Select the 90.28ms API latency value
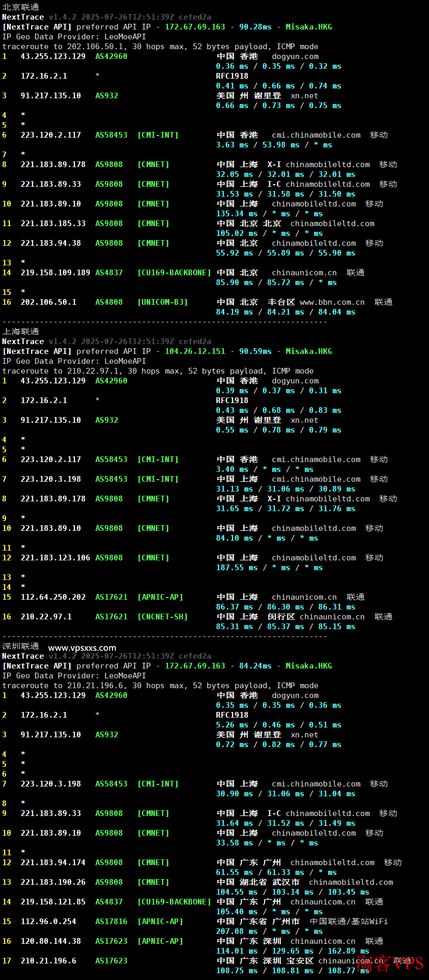Screen dimensions: 429x980 click(255, 27)
